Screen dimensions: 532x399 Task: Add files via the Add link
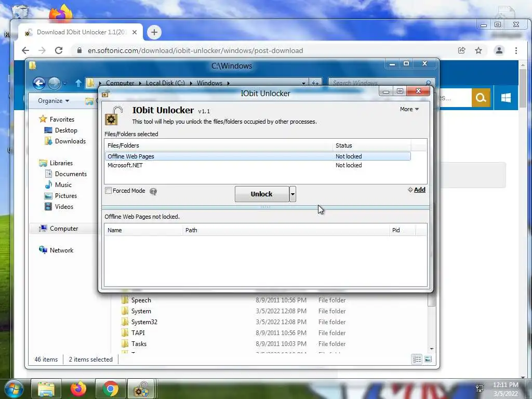(417, 190)
